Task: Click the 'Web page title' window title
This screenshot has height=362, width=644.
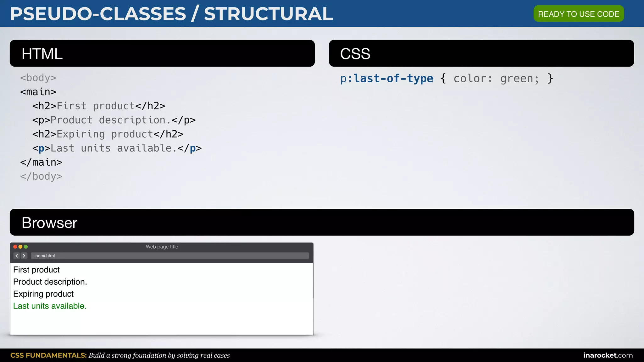Action: (x=162, y=247)
